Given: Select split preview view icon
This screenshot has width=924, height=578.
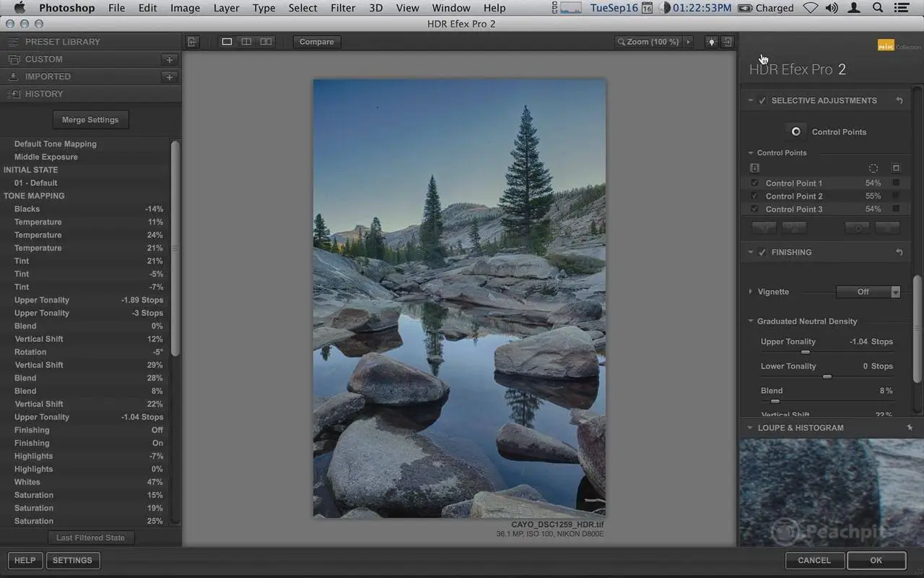Looking at the screenshot, I should pyautogui.click(x=246, y=42).
